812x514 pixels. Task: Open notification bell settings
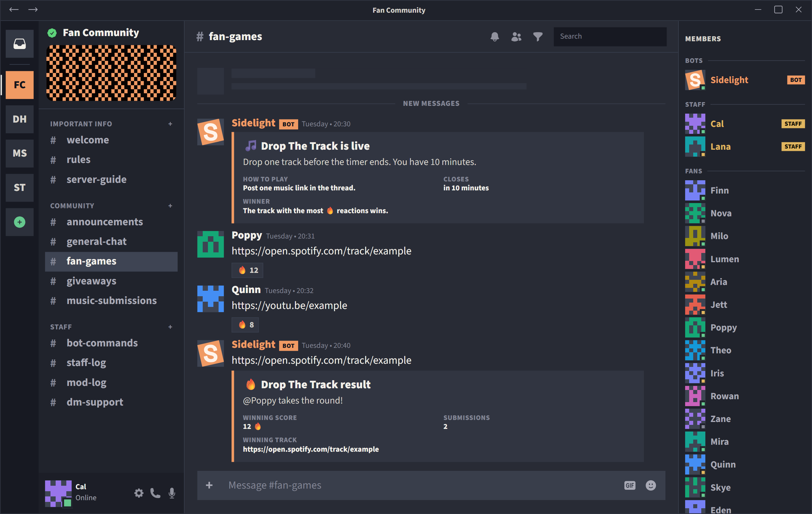495,36
